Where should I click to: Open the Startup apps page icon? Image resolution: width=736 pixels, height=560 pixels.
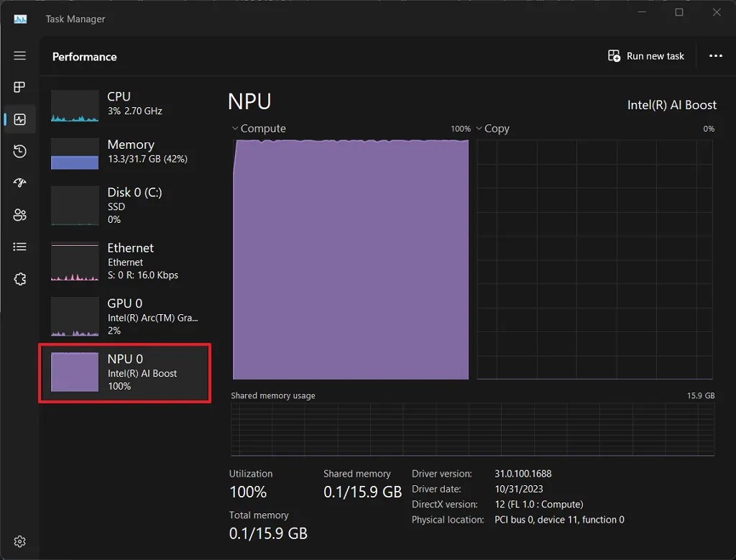coord(19,183)
